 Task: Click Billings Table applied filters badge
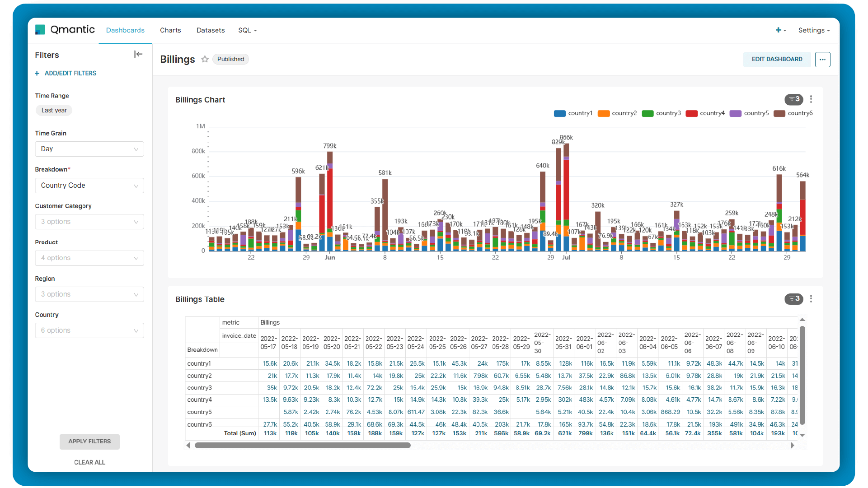coord(794,299)
